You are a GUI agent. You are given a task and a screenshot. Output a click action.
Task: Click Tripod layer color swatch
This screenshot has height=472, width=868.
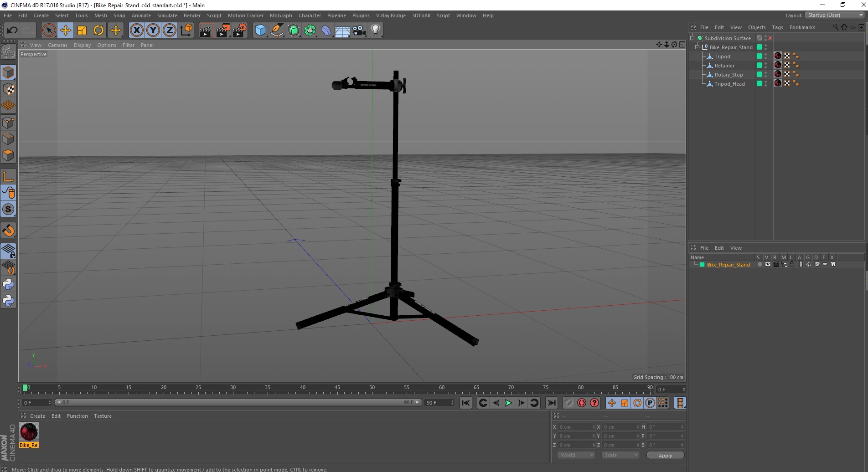pos(759,56)
